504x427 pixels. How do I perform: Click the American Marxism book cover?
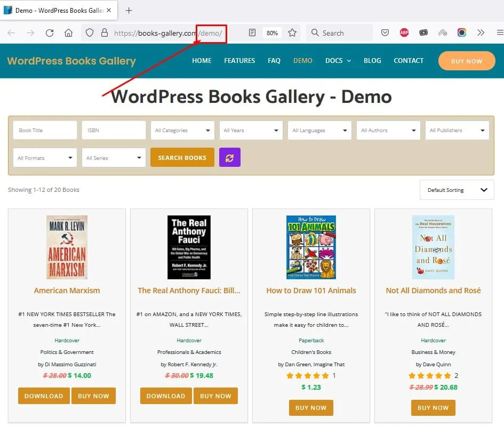tap(67, 247)
